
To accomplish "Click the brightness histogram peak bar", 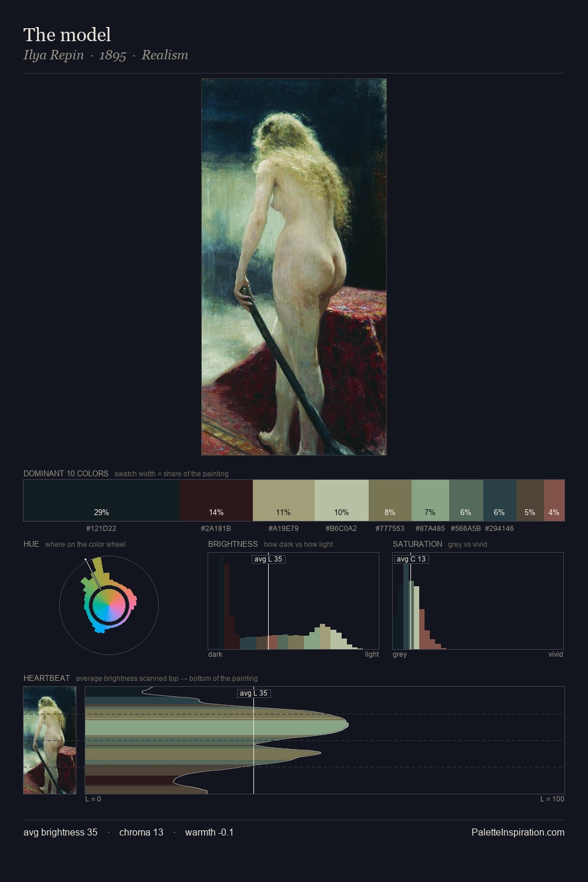I will point(221,602).
